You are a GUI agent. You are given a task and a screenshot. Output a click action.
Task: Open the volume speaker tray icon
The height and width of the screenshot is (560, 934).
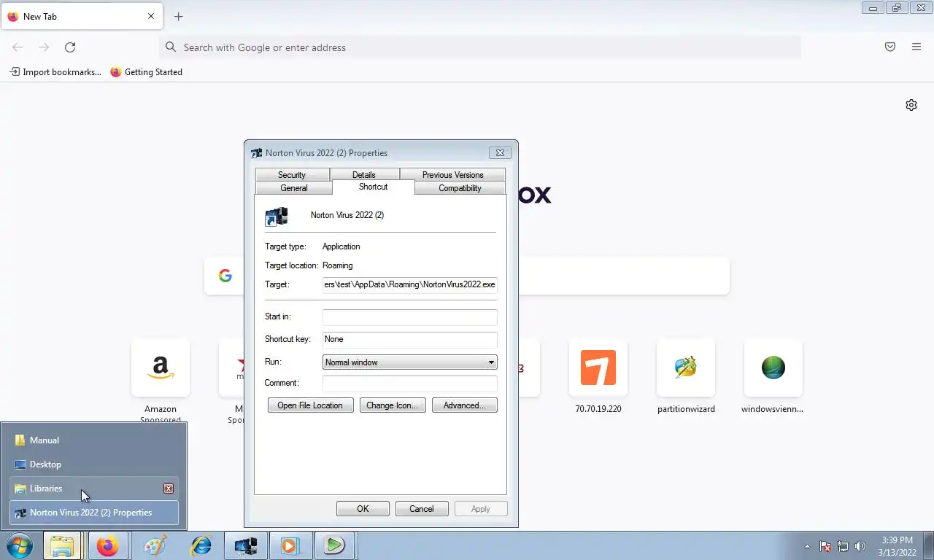860,546
